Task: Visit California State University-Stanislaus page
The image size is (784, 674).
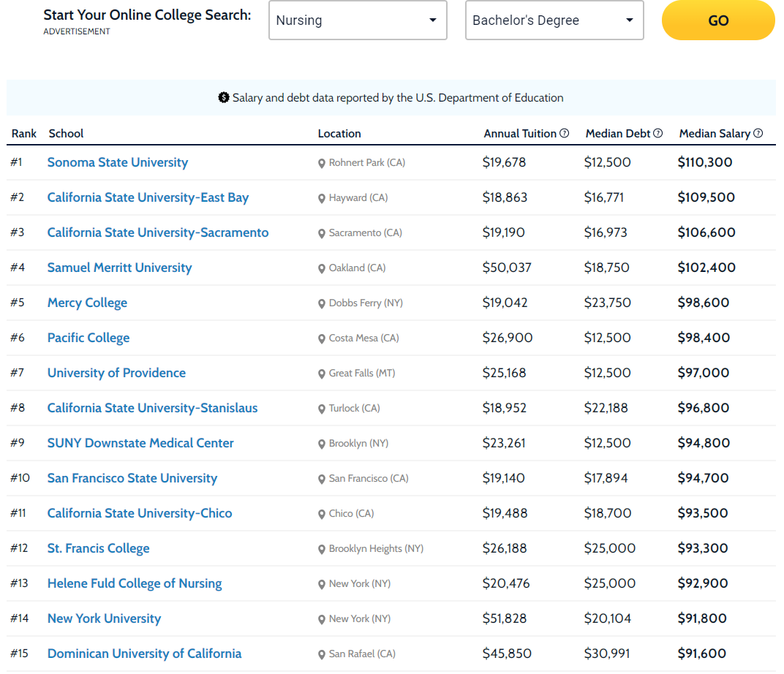Action: 153,408
